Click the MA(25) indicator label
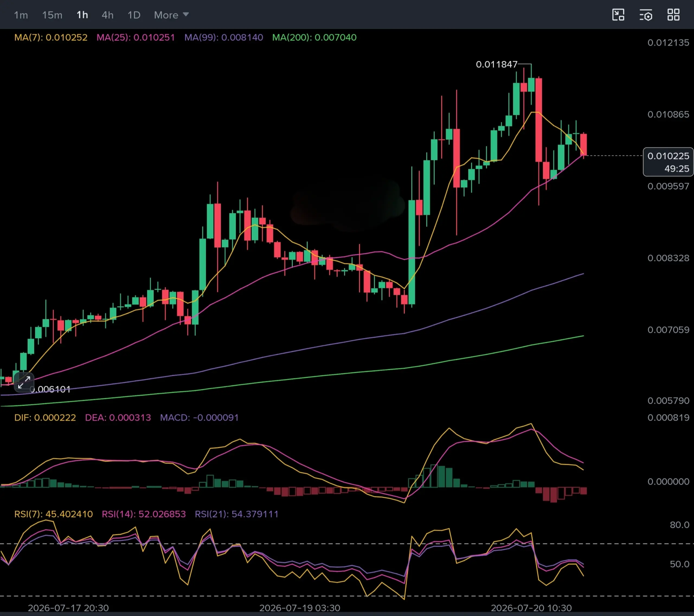The width and height of the screenshot is (694, 616). click(x=136, y=37)
